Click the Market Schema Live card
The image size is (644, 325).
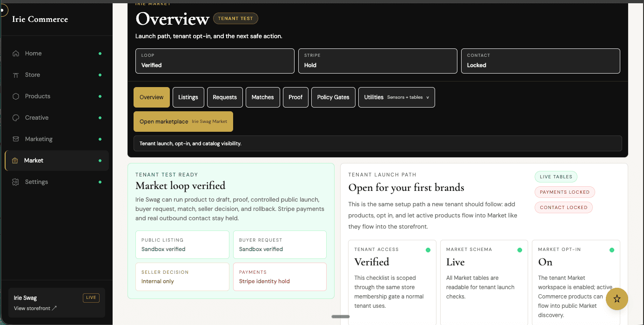tap(484, 282)
